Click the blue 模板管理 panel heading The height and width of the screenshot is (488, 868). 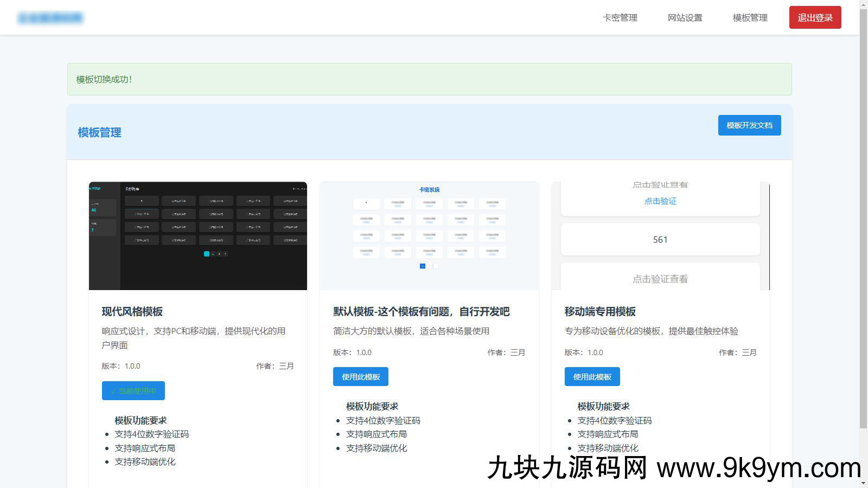click(x=99, y=133)
